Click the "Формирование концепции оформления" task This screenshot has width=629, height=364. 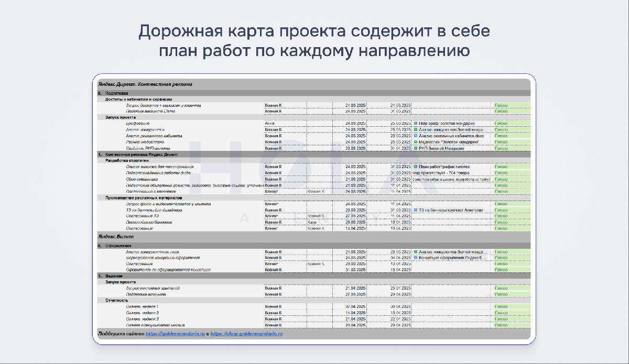(x=162, y=258)
